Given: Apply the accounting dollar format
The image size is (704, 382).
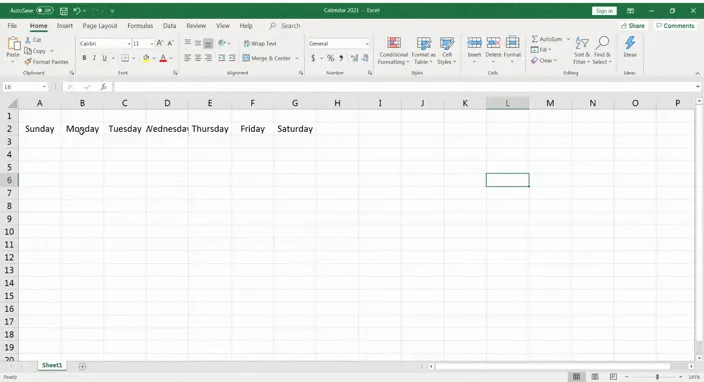Looking at the screenshot, I should (313, 58).
